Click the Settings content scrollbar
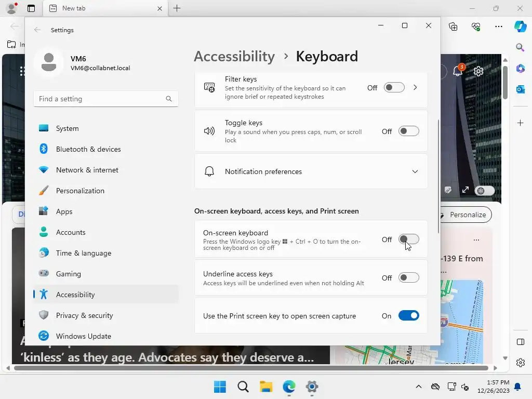532x399 pixels. tap(438, 177)
